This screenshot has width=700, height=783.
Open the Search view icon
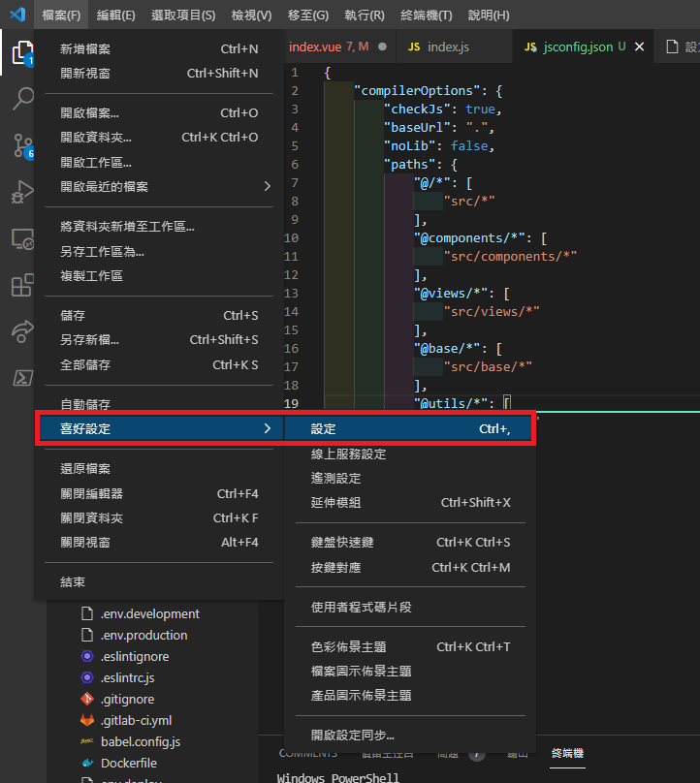coord(21,98)
